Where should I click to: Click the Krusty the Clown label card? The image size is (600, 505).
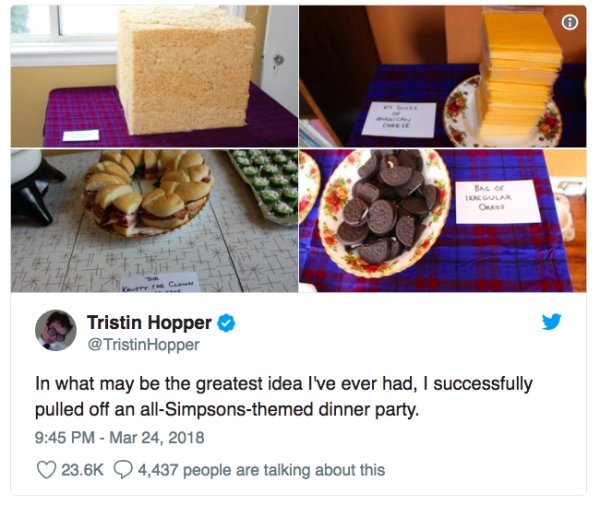click(x=160, y=283)
